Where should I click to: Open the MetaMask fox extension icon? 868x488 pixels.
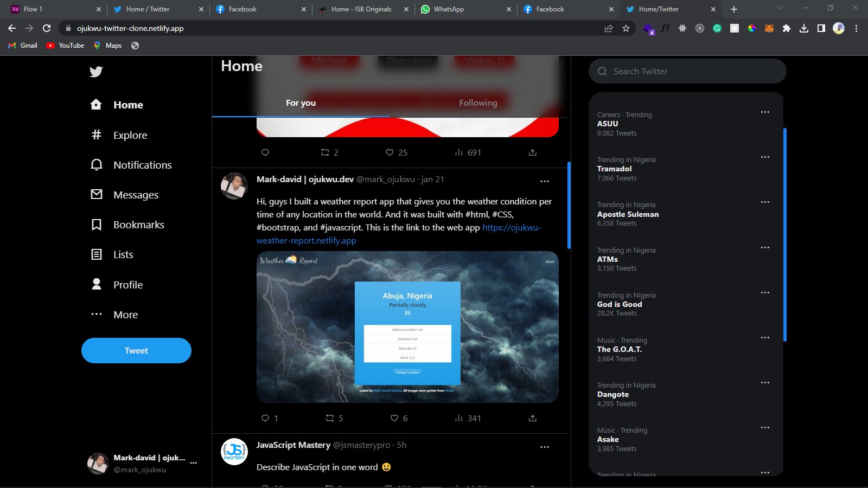[x=769, y=28]
